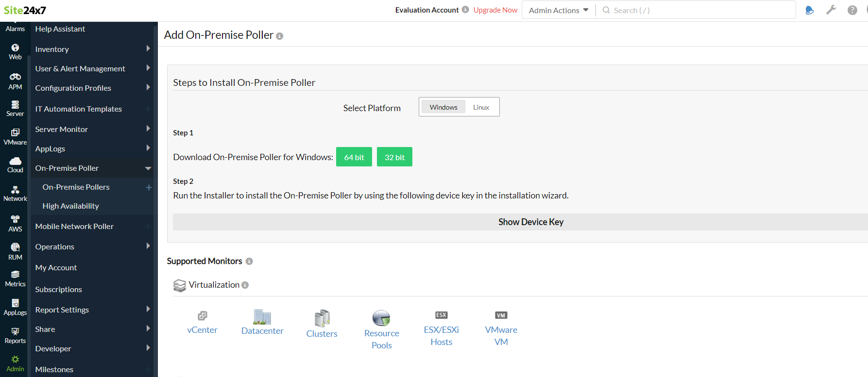Switch platform to Linux

click(481, 107)
